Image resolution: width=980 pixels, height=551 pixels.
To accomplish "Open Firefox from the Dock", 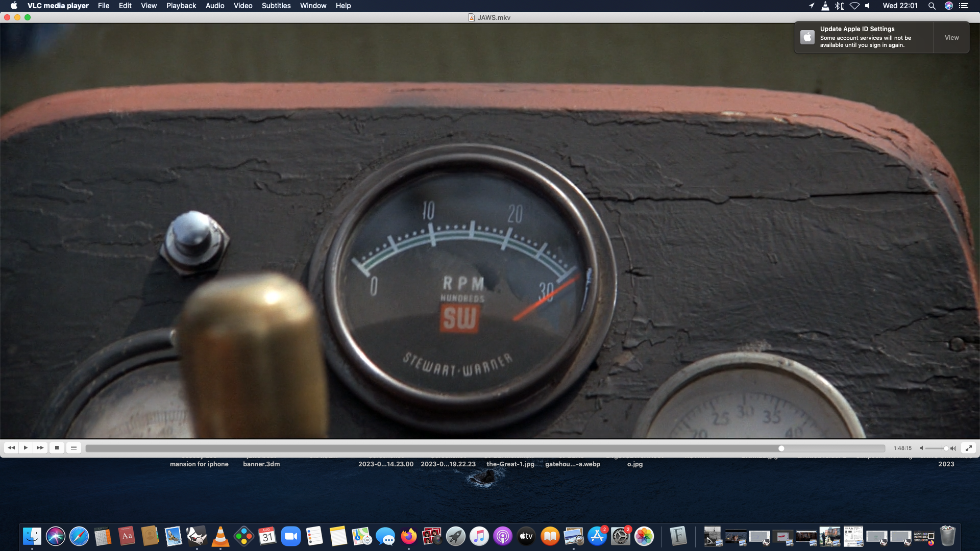I will [408, 536].
